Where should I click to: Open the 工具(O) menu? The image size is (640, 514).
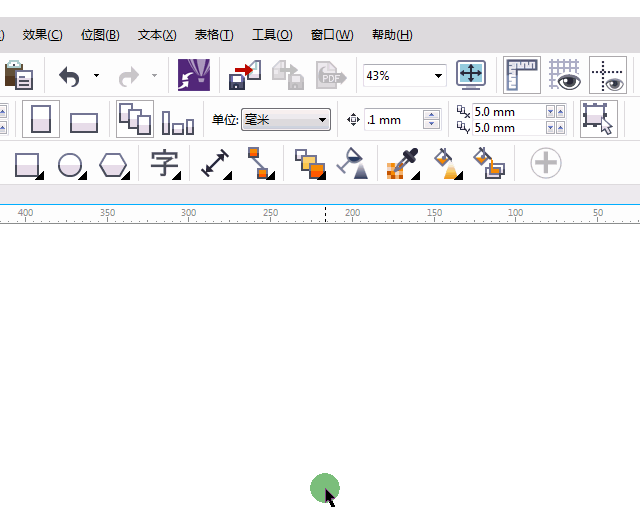tap(272, 35)
